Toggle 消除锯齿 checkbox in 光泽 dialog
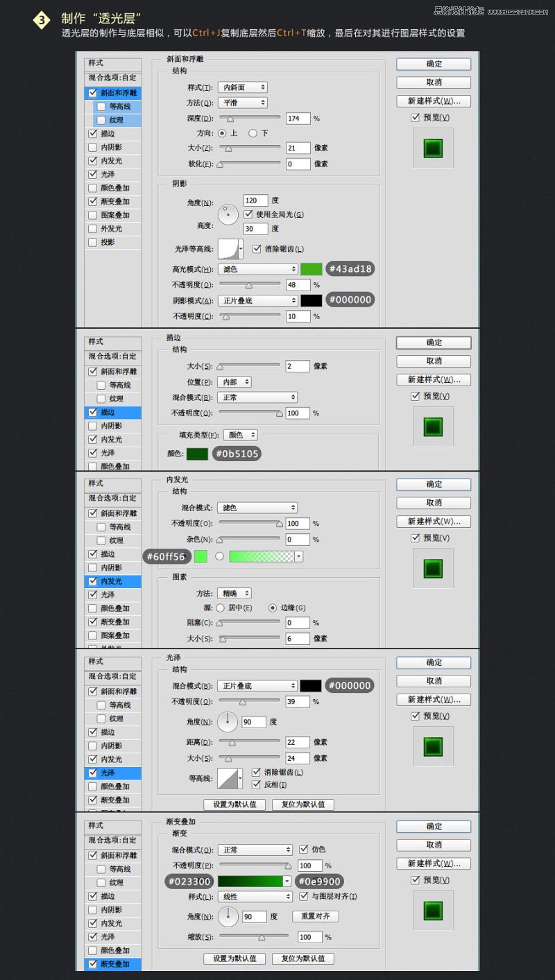This screenshot has width=555, height=980. [x=257, y=772]
